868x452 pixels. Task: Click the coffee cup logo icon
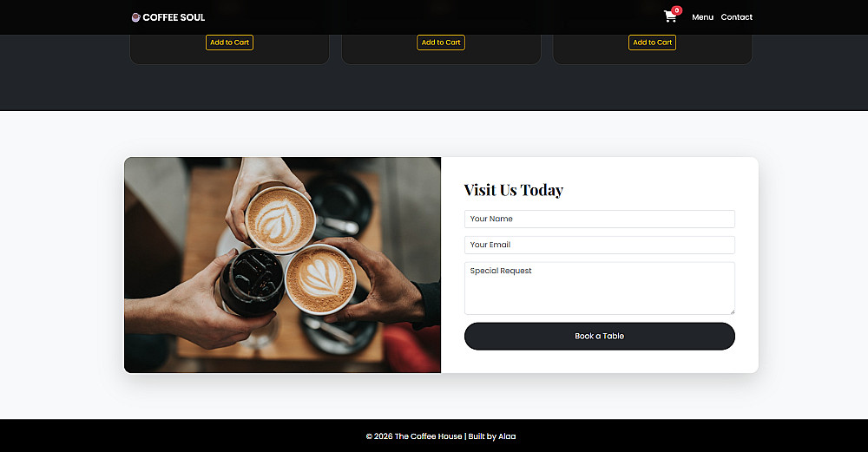pos(135,17)
